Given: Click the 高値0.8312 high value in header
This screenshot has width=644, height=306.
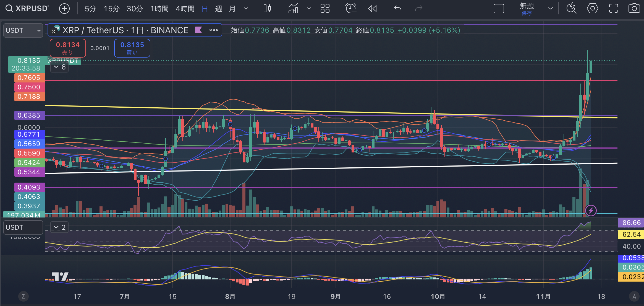Looking at the screenshot, I should (292, 30).
